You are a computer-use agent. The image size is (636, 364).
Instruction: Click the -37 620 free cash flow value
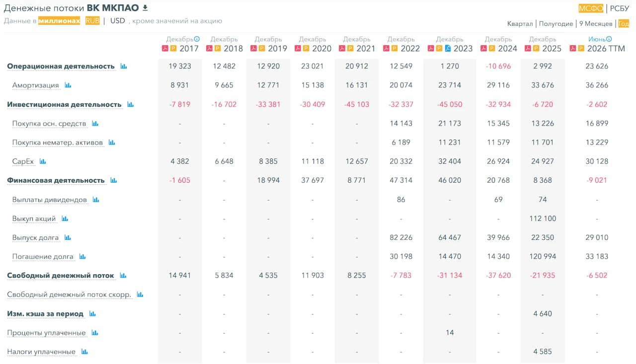pyautogui.click(x=498, y=276)
